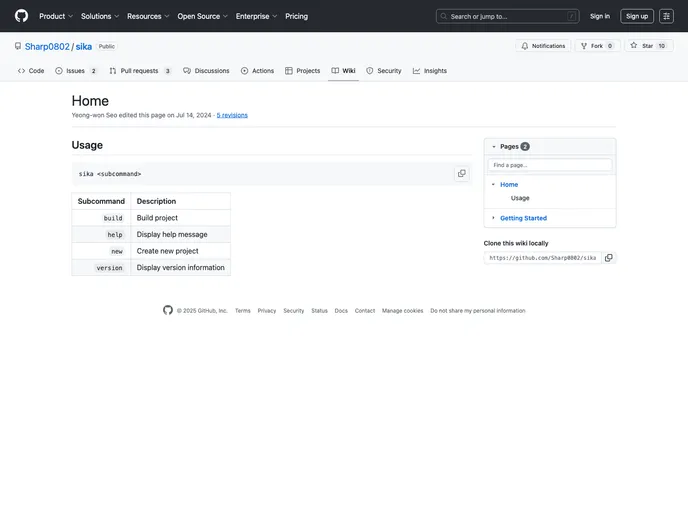Collapse the Home page tree arrow

coord(493,184)
